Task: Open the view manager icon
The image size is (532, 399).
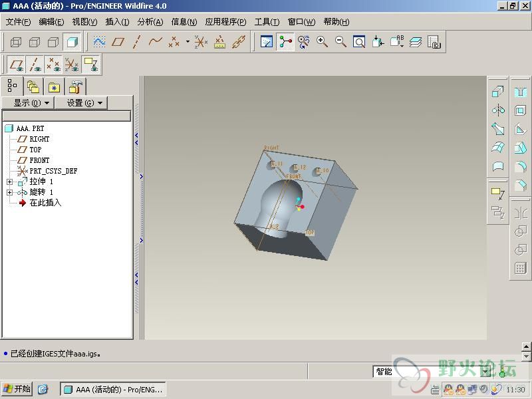Action: [x=434, y=42]
